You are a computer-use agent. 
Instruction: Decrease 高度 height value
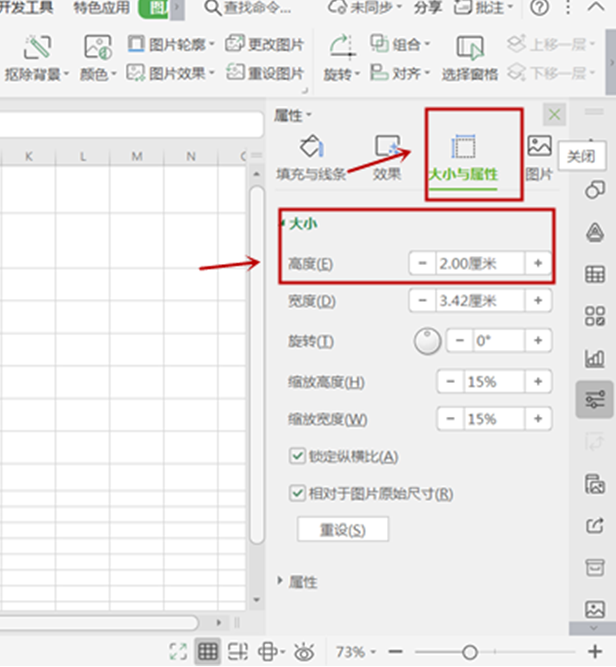[422, 263]
